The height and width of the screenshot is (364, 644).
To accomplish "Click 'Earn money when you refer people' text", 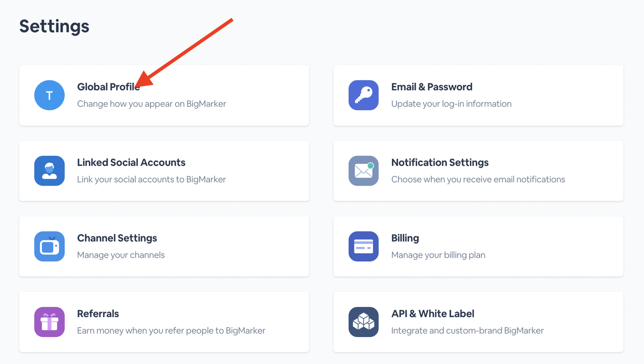I will [171, 330].
